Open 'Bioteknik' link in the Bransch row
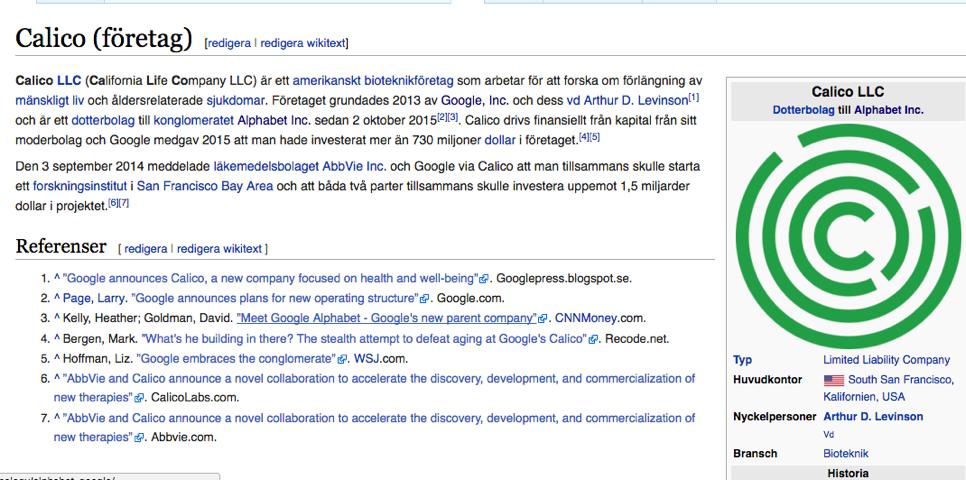 point(845,454)
